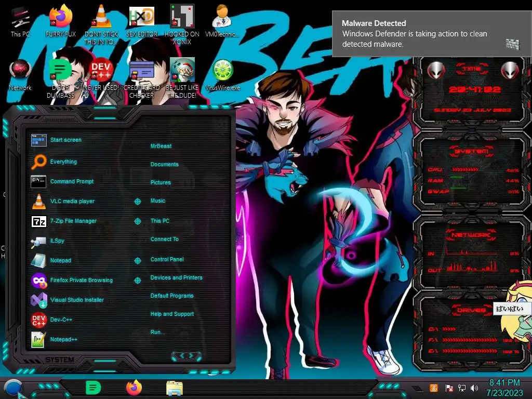Open Firefox from the taskbar
This screenshot has width=532, height=399.
click(134, 388)
